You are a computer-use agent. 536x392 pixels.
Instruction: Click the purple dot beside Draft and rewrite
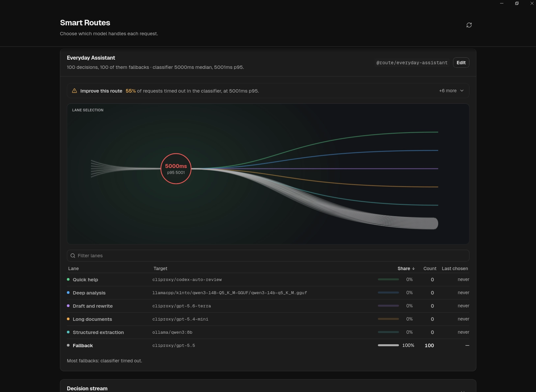[x=68, y=306]
